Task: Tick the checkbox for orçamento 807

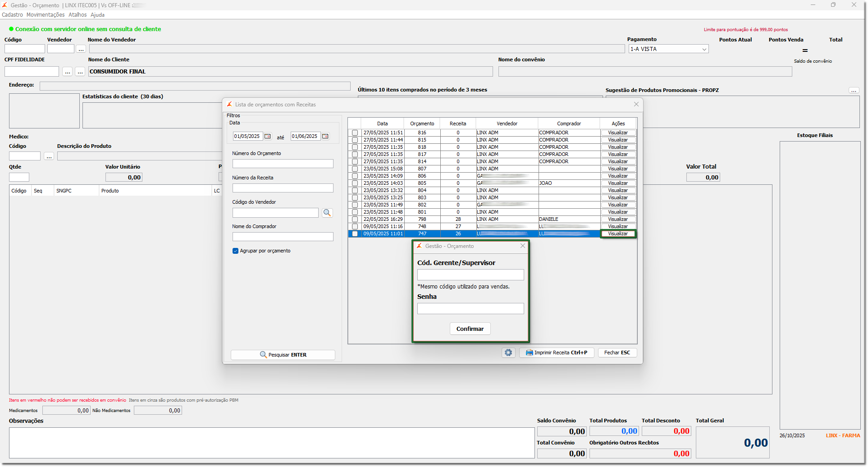Action: tap(355, 169)
